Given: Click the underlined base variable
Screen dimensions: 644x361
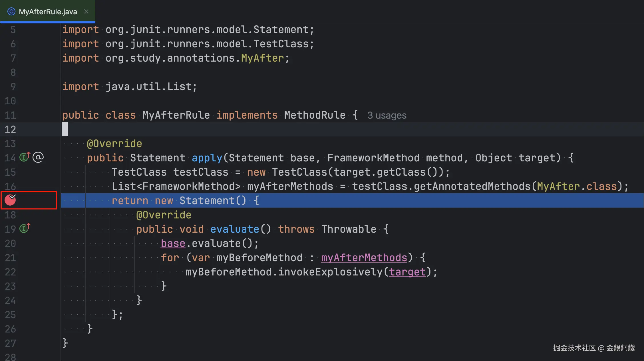Looking at the screenshot, I should pyautogui.click(x=173, y=244).
